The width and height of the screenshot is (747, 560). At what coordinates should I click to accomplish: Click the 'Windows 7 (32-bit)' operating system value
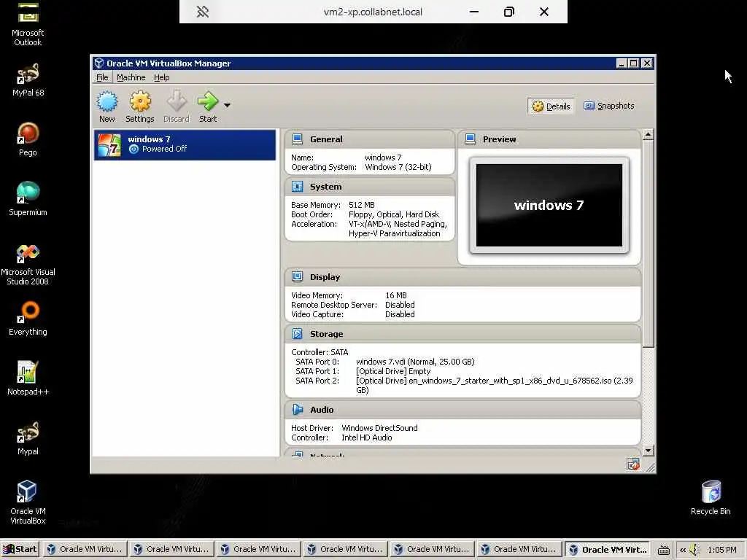(398, 167)
